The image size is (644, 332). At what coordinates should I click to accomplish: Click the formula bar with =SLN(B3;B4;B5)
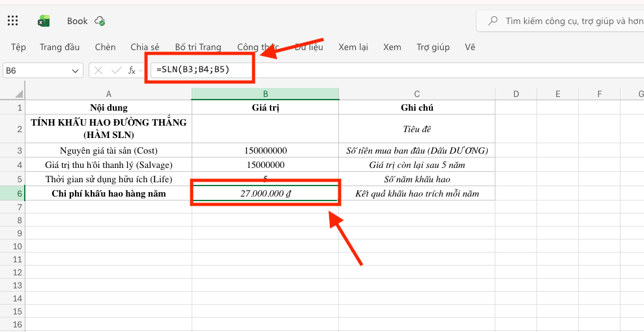397,70
